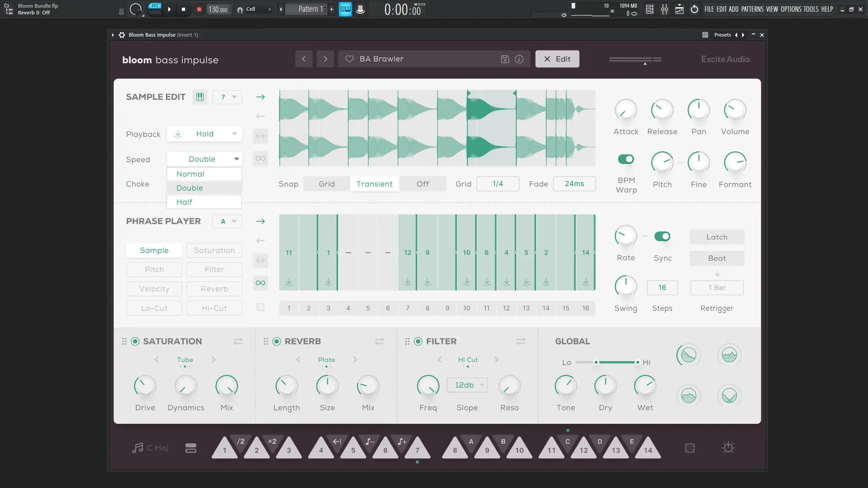The height and width of the screenshot is (488, 868).
Task: Open the PATTERNS menu in FL Studio
Action: click(x=752, y=9)
